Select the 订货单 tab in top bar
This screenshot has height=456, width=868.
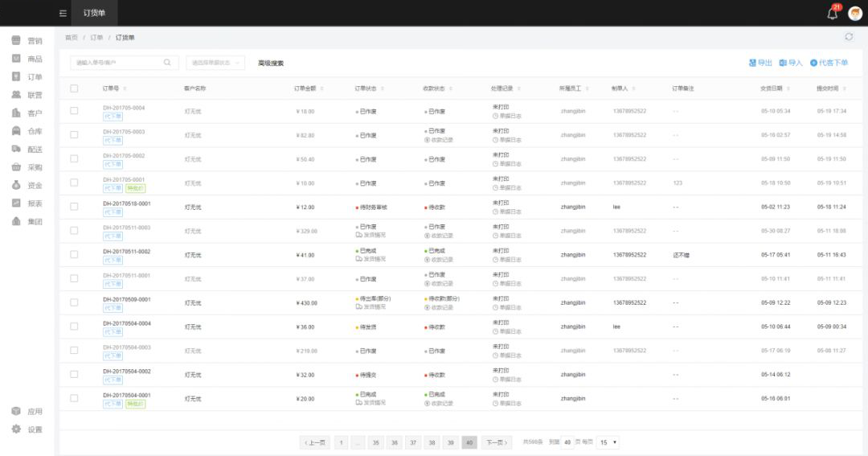pos(94,13)
